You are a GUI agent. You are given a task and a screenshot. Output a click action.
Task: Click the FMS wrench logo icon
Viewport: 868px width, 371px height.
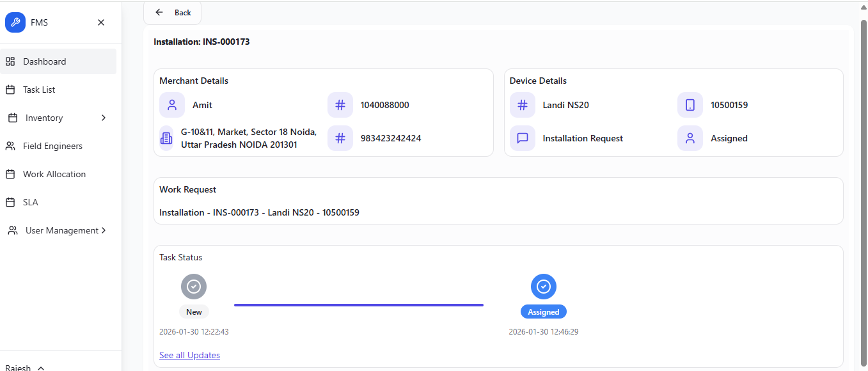[15, 22]
